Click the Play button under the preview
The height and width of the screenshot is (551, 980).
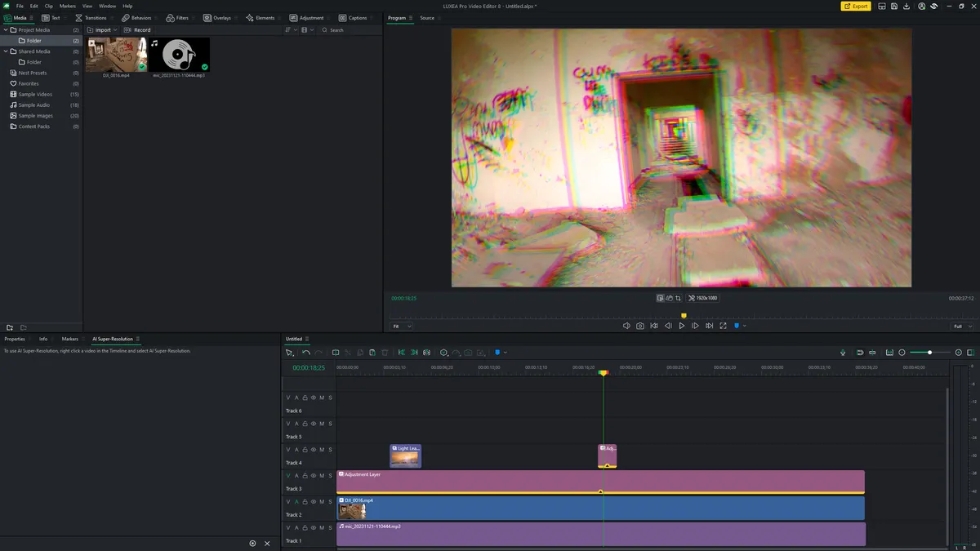click(x=682, y=326)
